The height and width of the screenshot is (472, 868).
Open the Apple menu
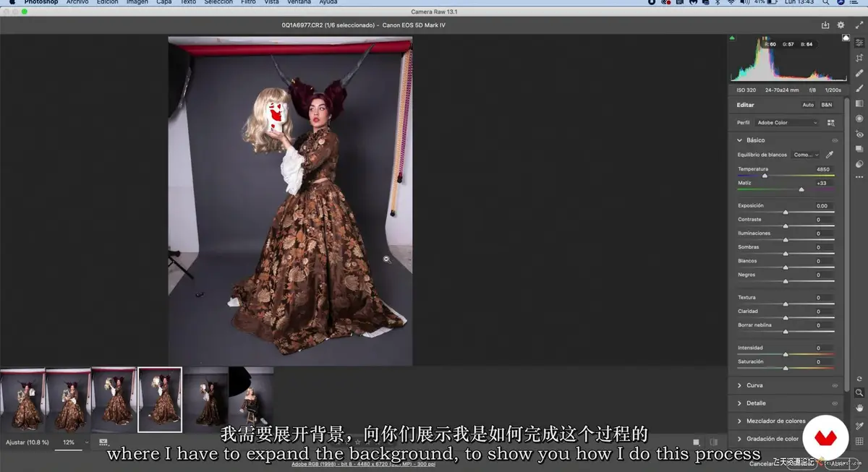12,3
